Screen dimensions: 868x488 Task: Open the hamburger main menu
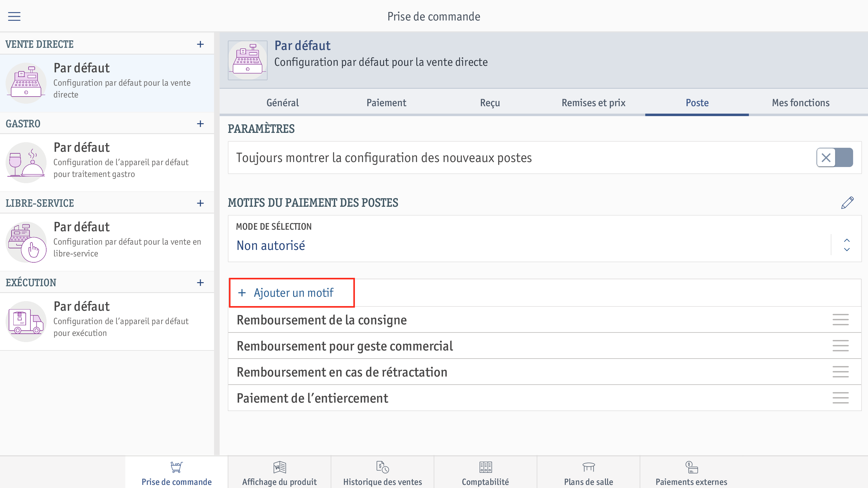pos(14,16)
